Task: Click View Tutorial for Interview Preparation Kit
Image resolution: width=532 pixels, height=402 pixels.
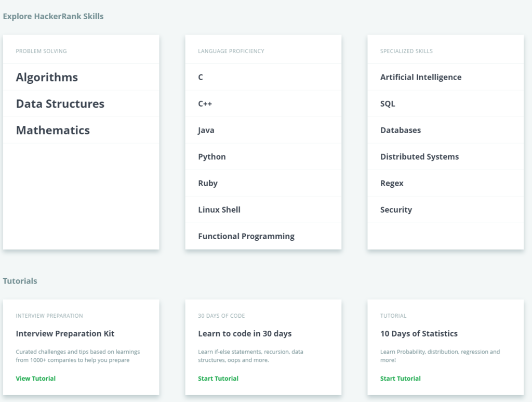Action: click(36, 378)
